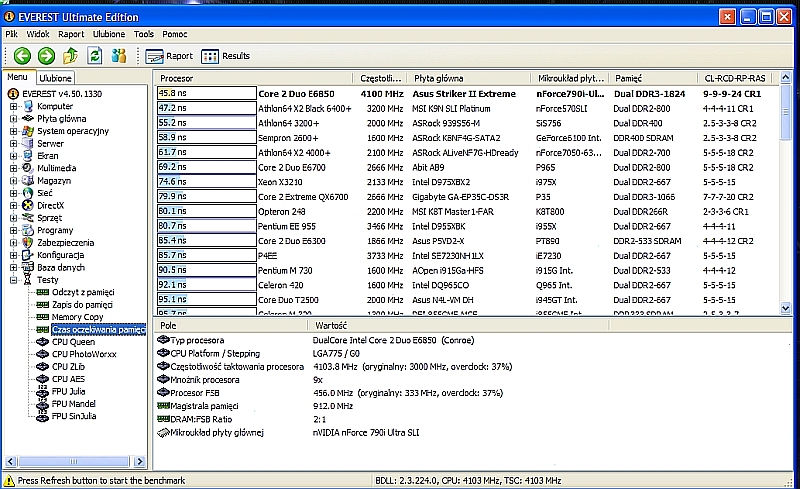Screen dimensions: 800x489
Task: Click the green Back arrow toolbar icon
Action: (22, 56)
